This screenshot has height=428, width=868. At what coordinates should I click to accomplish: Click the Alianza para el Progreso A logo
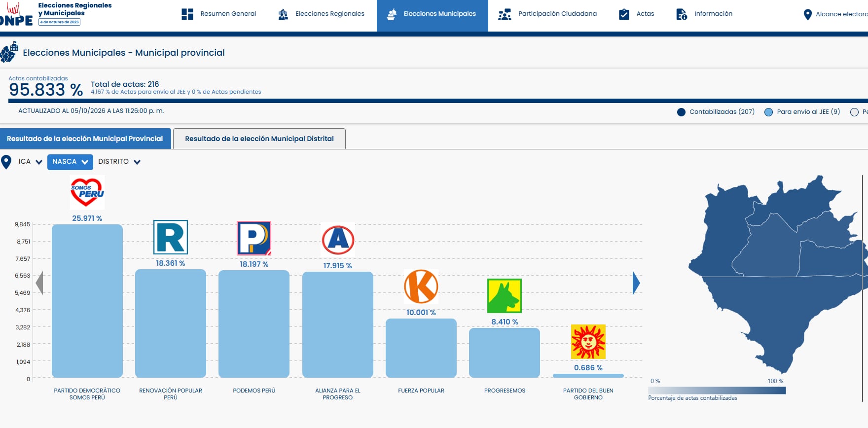click(x=338, y=240)
